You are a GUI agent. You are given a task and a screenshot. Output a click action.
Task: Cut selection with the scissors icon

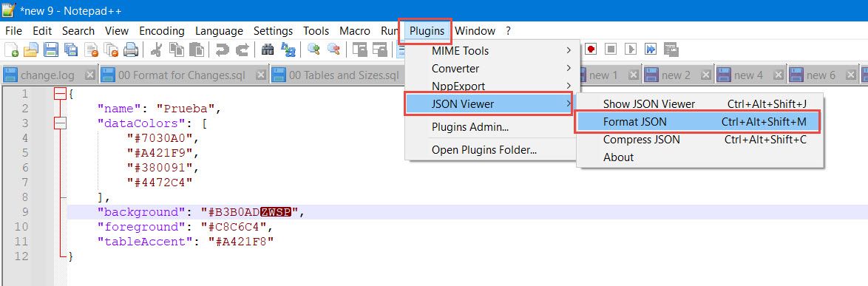(156, 50)
